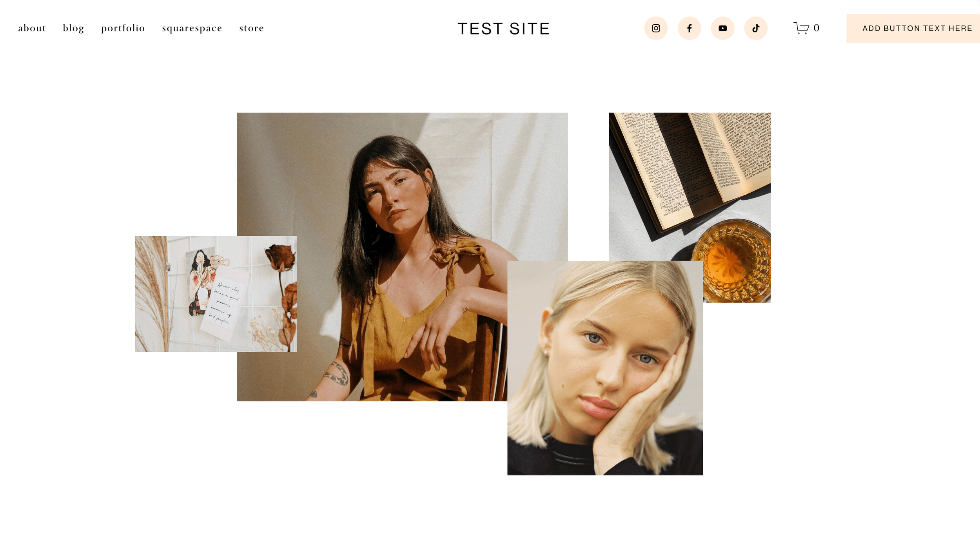The height and width of the screenshot is (535, 980).
Task: Open the YouTube social icon
Action: click(x=723, y=28)
